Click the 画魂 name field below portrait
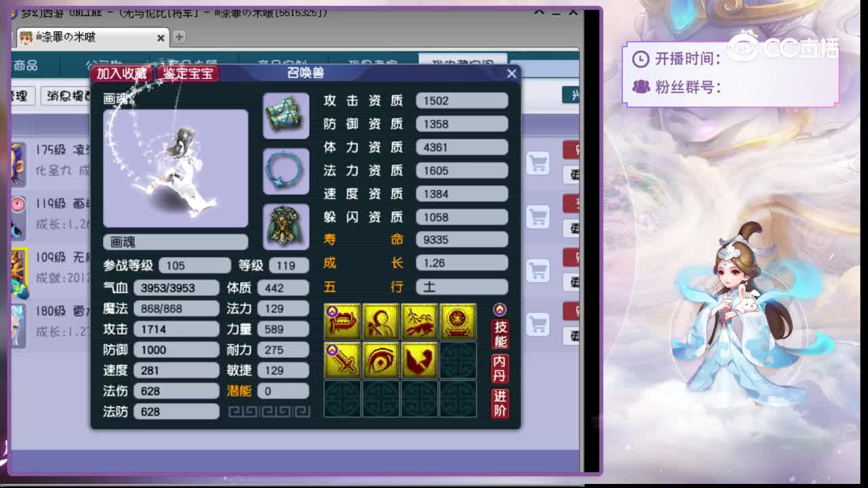The height and width of the screenshot is (488, 868). (176, 242)
